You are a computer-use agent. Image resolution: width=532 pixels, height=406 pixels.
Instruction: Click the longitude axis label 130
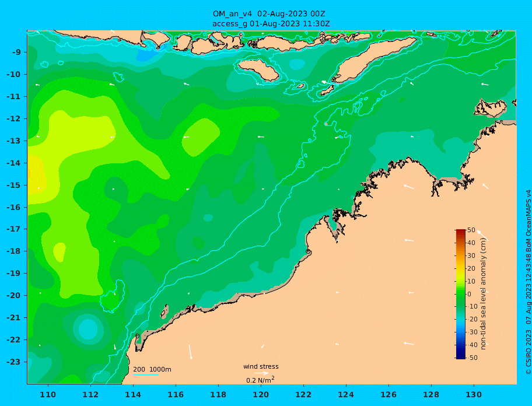pos(474,395)
